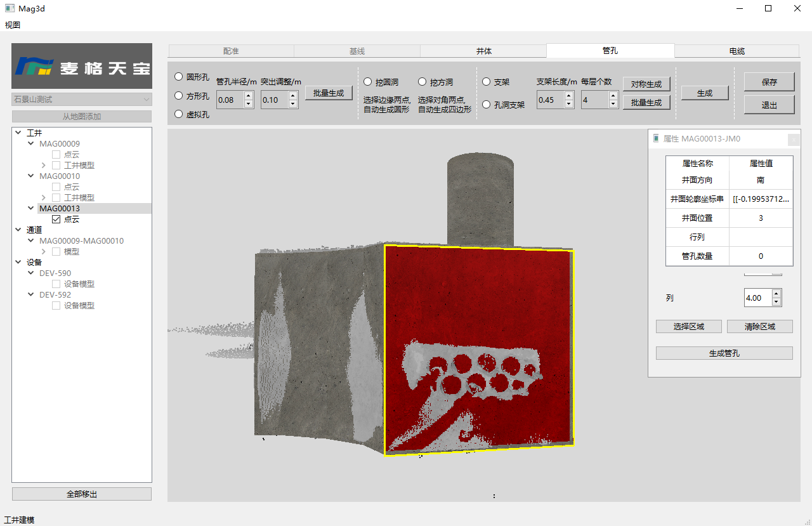Click the 生成管孔 button
812x526 pixels.
click(x=724, y=353)
